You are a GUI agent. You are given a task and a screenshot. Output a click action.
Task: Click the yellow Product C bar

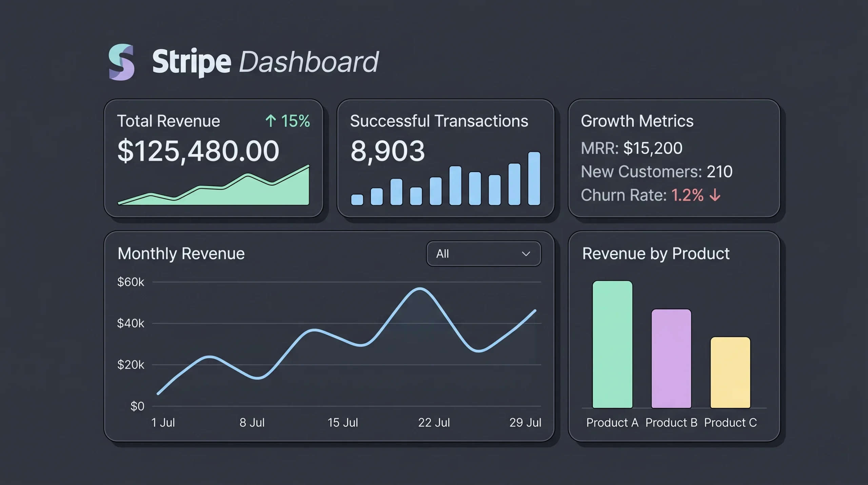click(x=730, y=372)
